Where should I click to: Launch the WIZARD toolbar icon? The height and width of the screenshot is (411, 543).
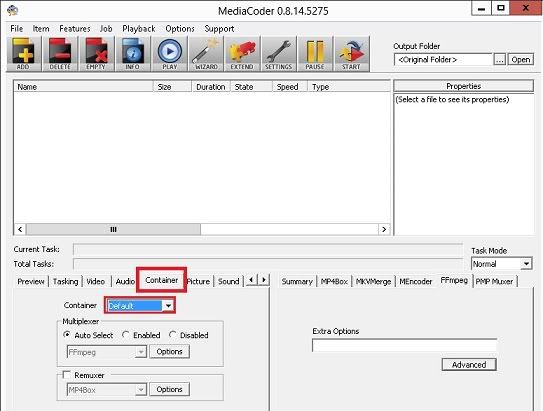click(206, 54)
